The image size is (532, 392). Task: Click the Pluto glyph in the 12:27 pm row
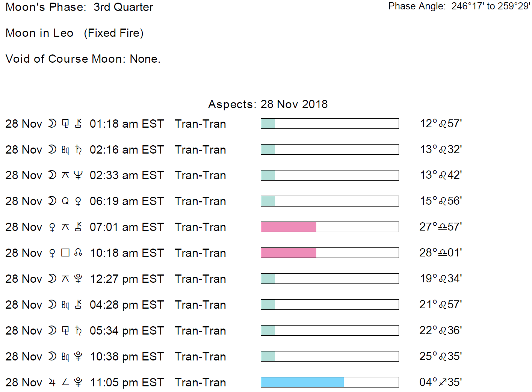coord(78,279)
